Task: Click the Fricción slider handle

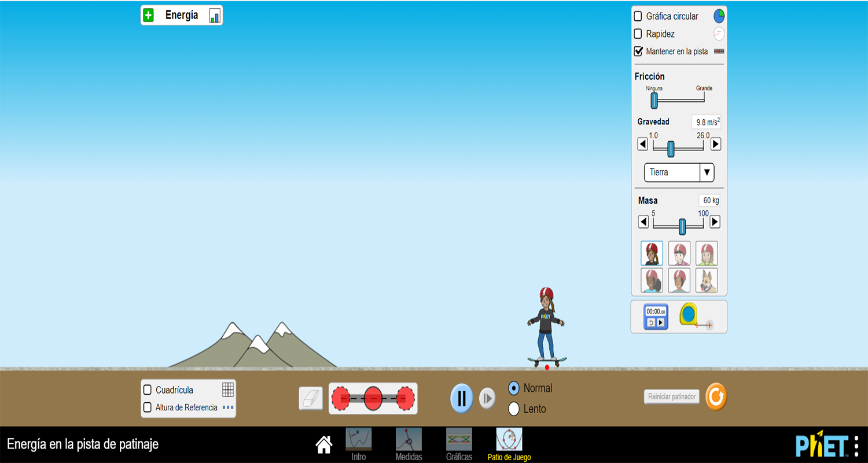Action: tap(654, 100)
